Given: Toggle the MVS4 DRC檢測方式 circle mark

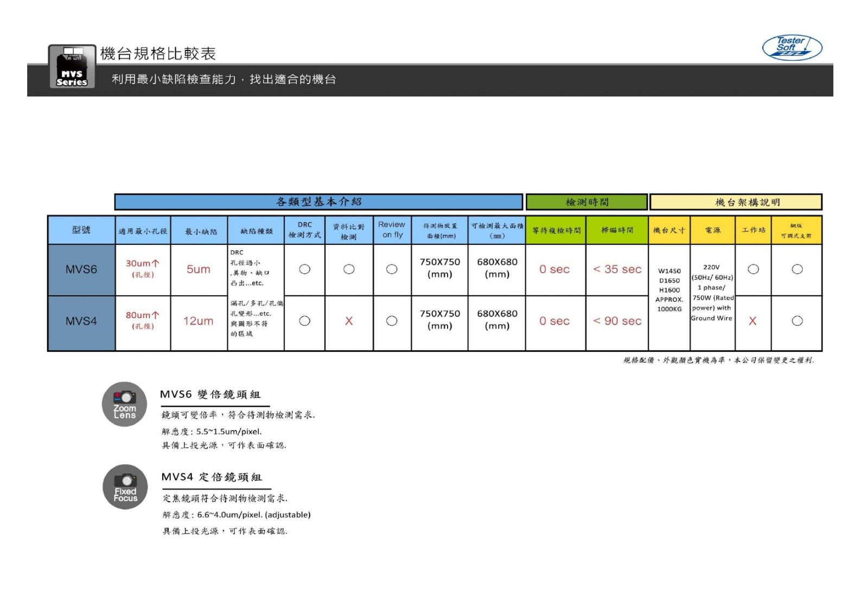Looking at the screenshot, I should click(304, 321).
